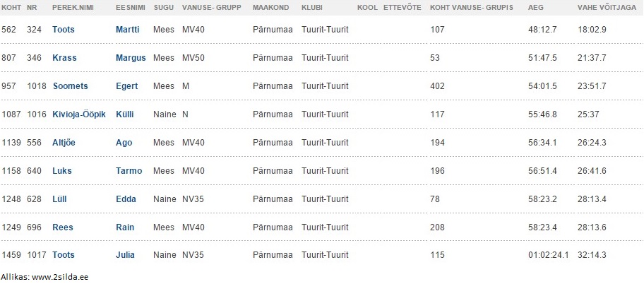Screen dimensions: 644x284
Task: Open the Kivioja-Ööpik surname link
Action: (x=79, y=114)
